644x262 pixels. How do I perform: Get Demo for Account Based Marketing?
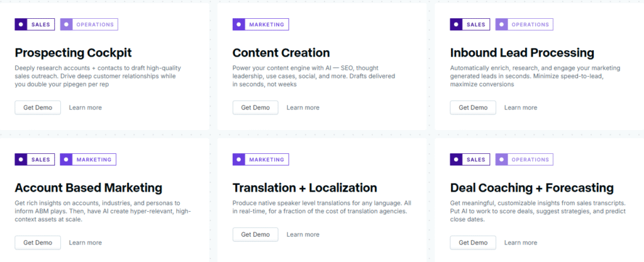pyautogui.click(x=38, y=243)
